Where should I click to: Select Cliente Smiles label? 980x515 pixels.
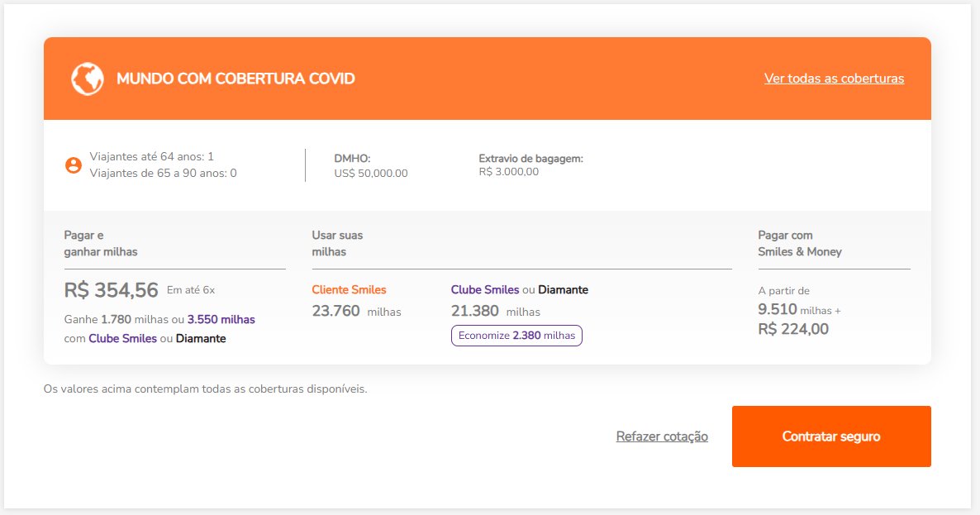pyautogui.click(x=349, y=290)
